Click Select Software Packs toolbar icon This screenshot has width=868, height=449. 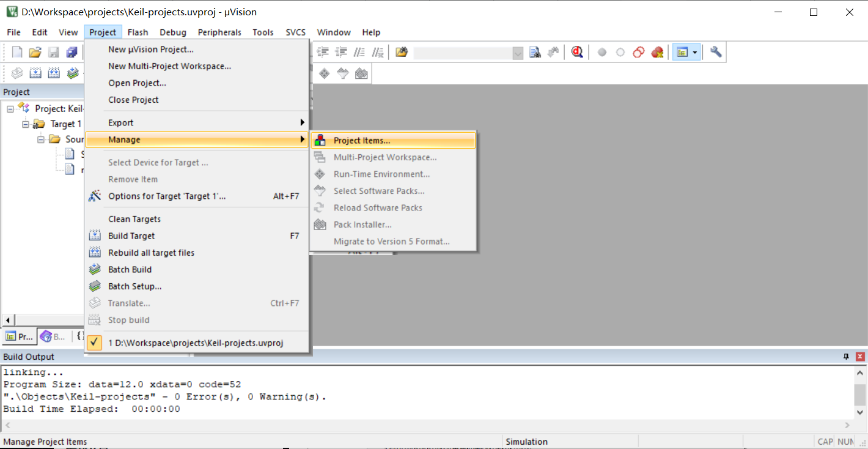click(343, 73)
